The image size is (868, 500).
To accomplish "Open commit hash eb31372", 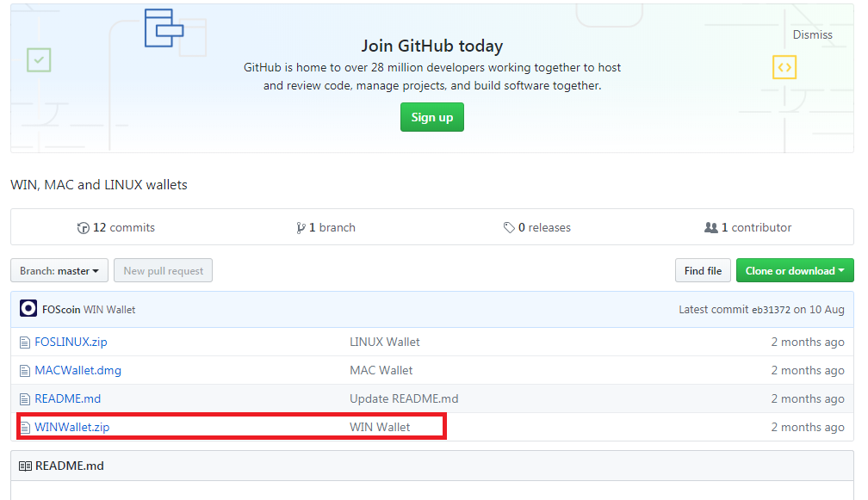I will tap(771, 310).
